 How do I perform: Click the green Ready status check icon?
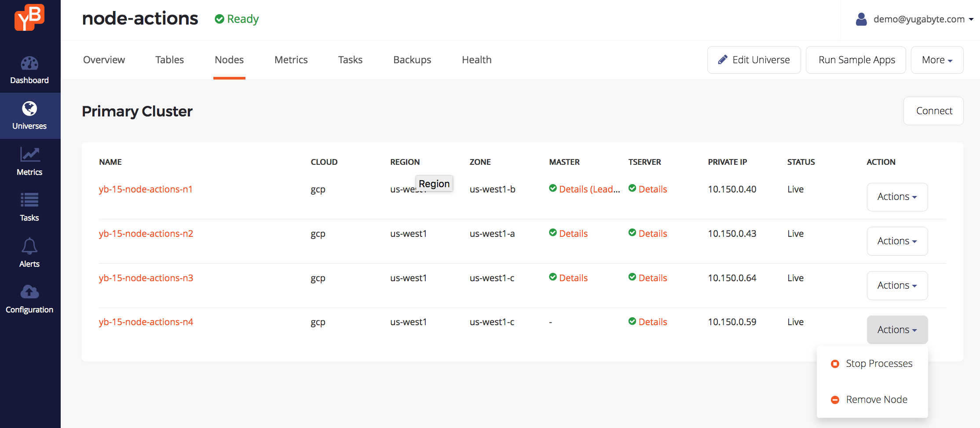coord(219,19)
